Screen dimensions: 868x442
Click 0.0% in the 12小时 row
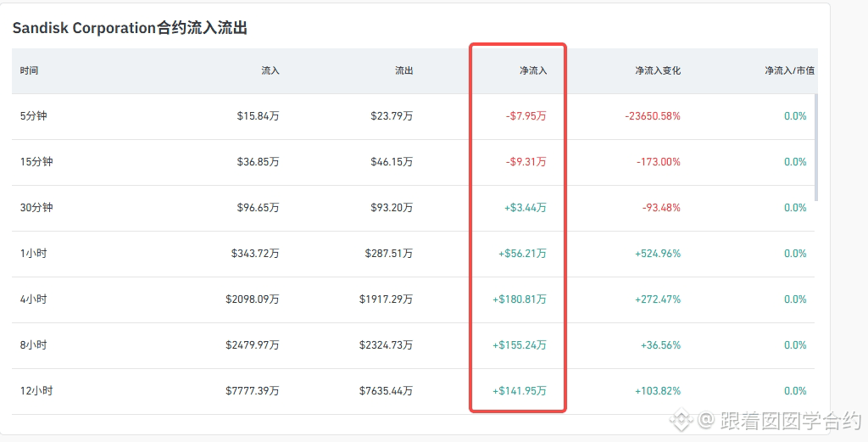click(795, 391)
